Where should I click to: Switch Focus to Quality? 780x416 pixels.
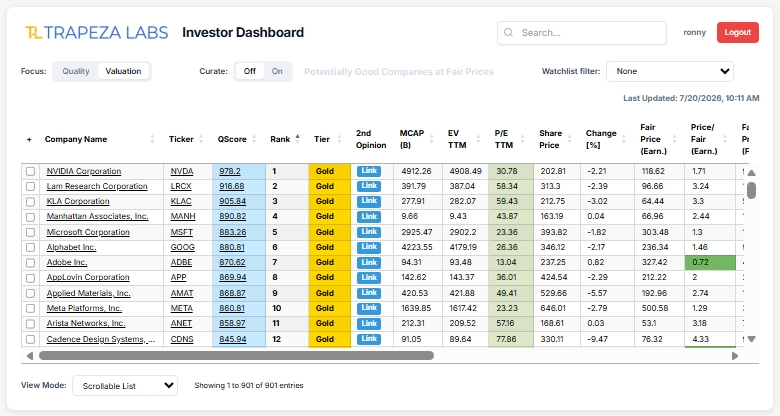pyautogui.click(x=76, y=71)
